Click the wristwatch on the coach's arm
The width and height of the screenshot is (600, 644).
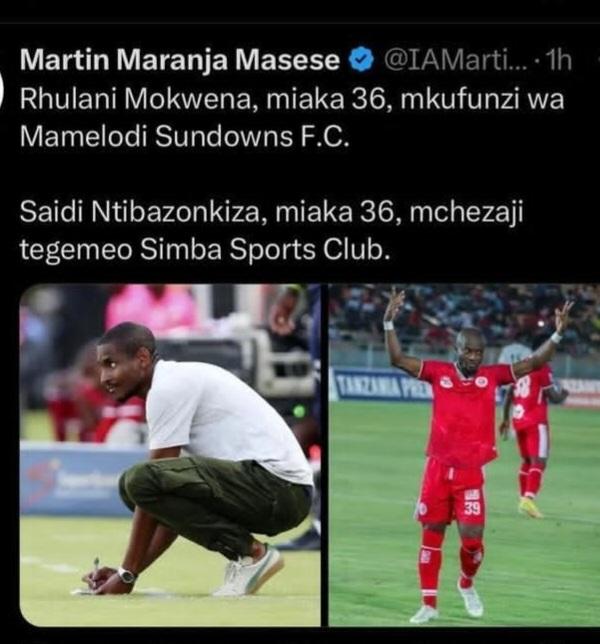click(126, 575)
